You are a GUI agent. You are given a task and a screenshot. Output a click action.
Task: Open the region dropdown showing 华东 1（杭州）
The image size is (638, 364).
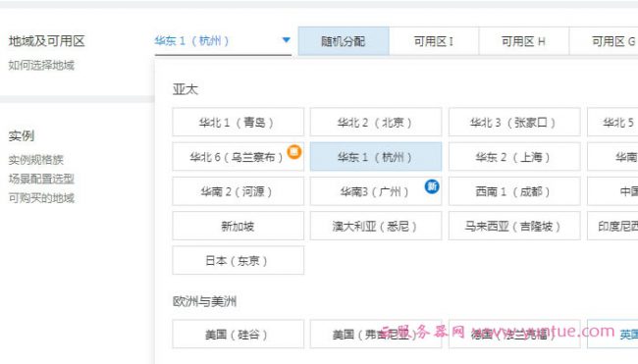coord(223,41)
